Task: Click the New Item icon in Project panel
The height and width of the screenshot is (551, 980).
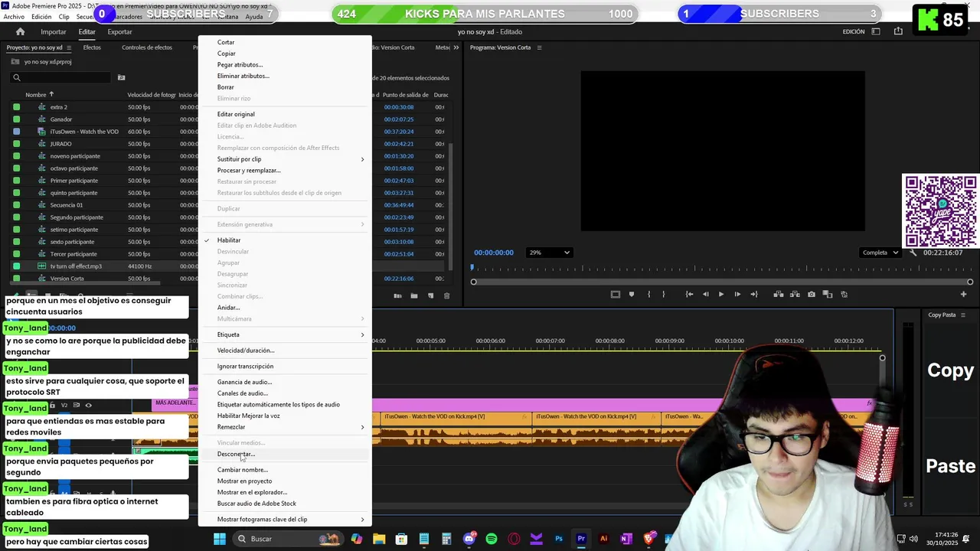Action: pos(430,296)
